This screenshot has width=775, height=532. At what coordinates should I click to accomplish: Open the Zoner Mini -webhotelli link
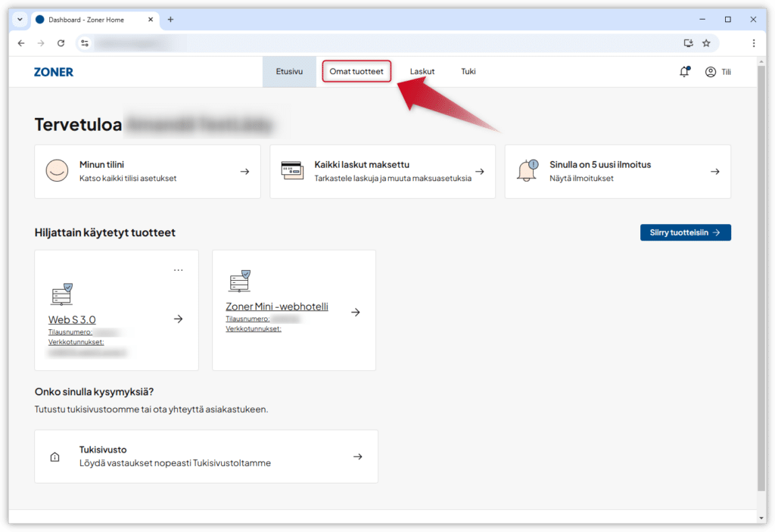pyautogui.click(x=276, y=306)
